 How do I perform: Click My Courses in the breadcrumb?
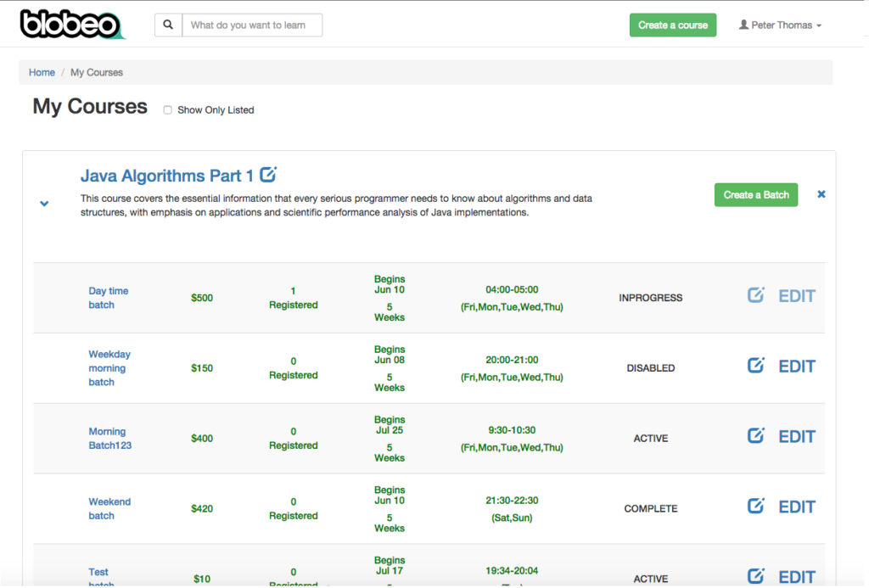point(97,73)
